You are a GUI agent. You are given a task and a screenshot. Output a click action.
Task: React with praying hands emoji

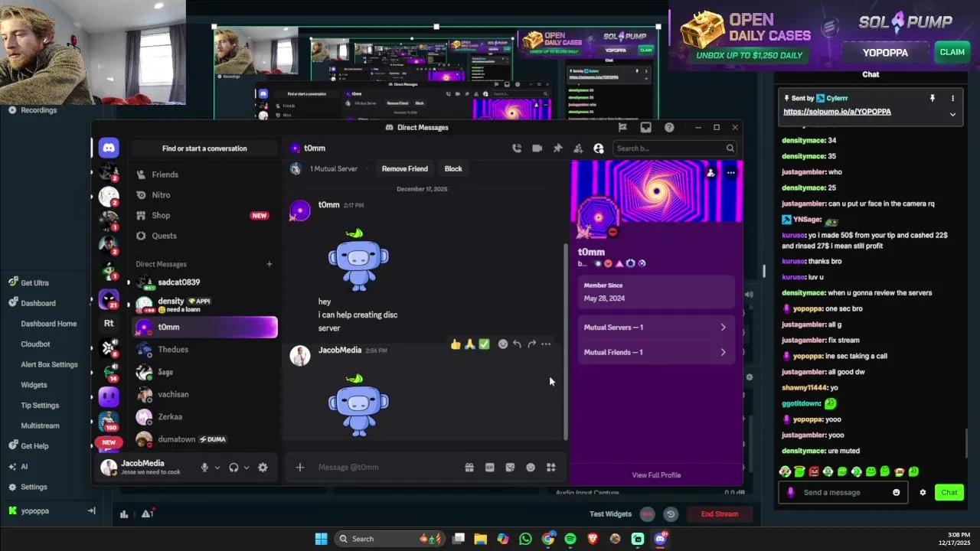click(470, 344)
